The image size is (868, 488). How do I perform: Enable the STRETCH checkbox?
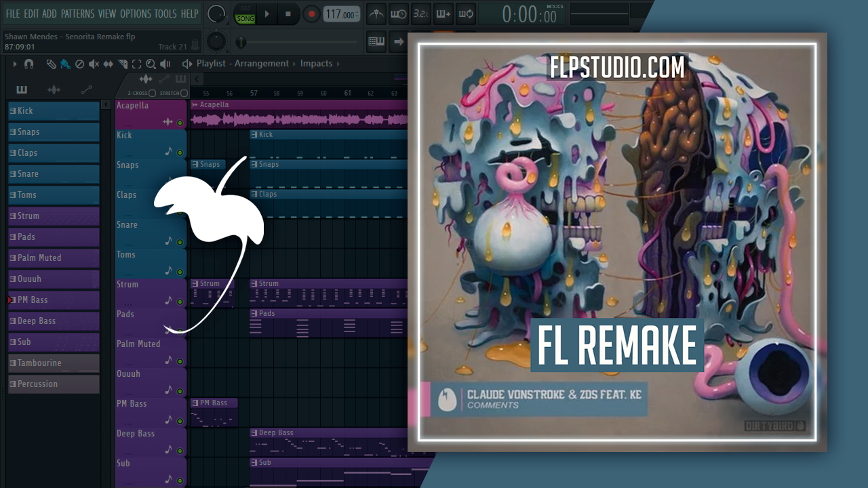[x=184, y=94]
